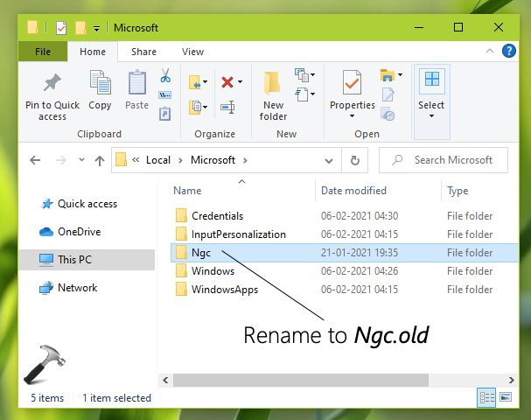Open the Customize Quick Access Toolbar dropdown
Image resolution: width=531 pixels, height=420 pixels.
point(96,29)
